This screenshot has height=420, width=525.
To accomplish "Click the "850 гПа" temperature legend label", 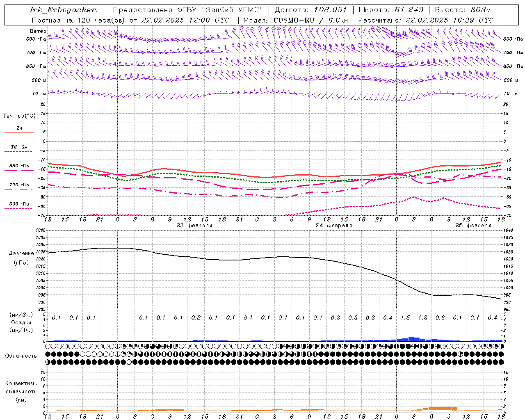I will [19, 166].
